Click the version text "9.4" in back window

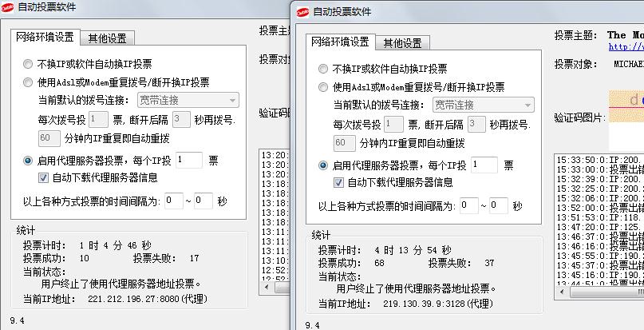(18, 320)
